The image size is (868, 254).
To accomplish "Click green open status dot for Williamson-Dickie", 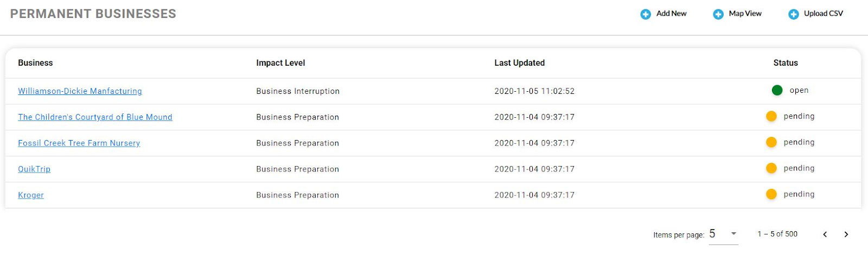I will tap(777, 90).
